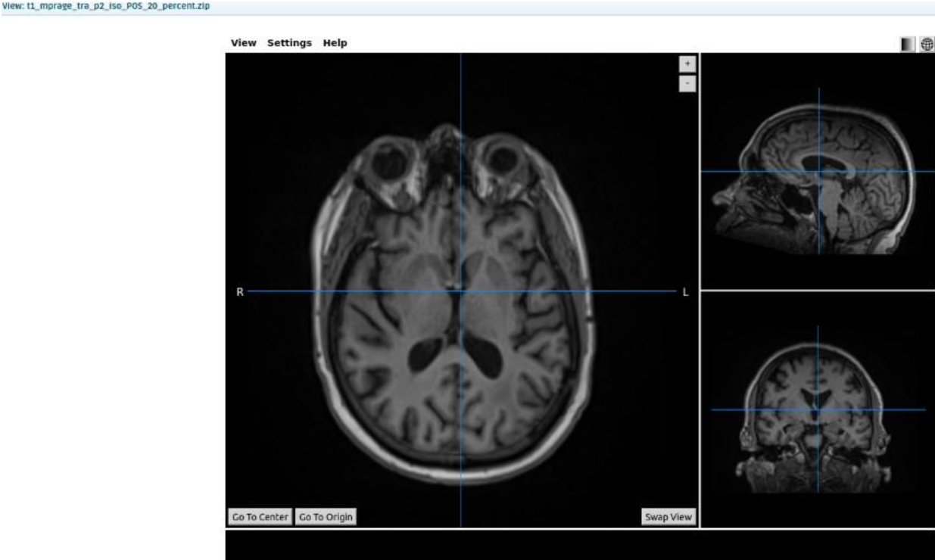
Task: Click the grayscale gradient image icon
Action: [x=909, y=45]
